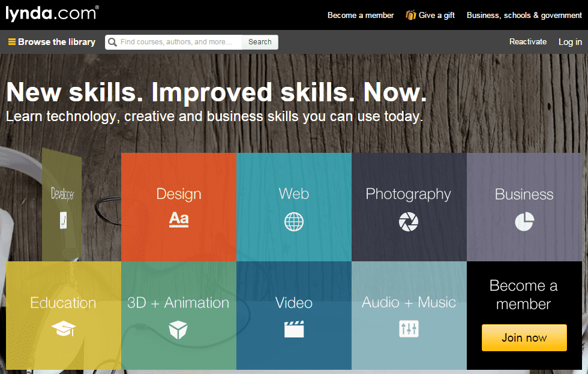Viewport: 588px width, 374px height.
Task: Click the lynda.com logo
Action: [52, 14]
